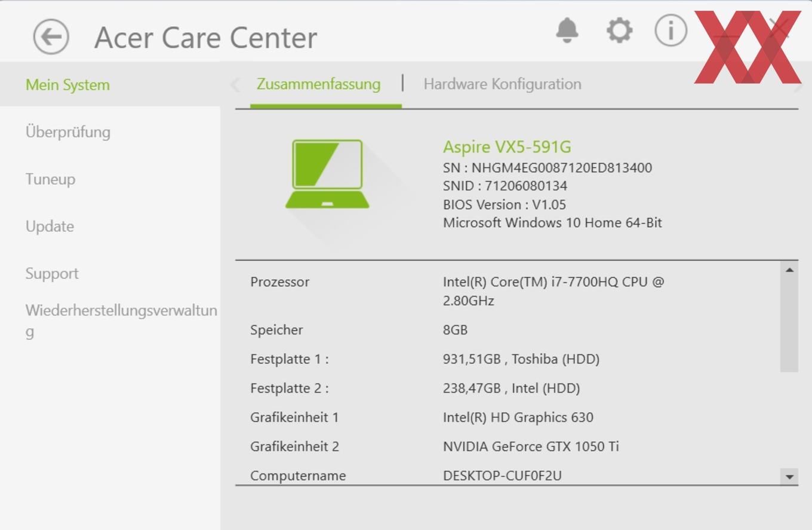Click the Festplatte 2 label
812x530 pixels.
pyautogui.click(x=290, y=388)
